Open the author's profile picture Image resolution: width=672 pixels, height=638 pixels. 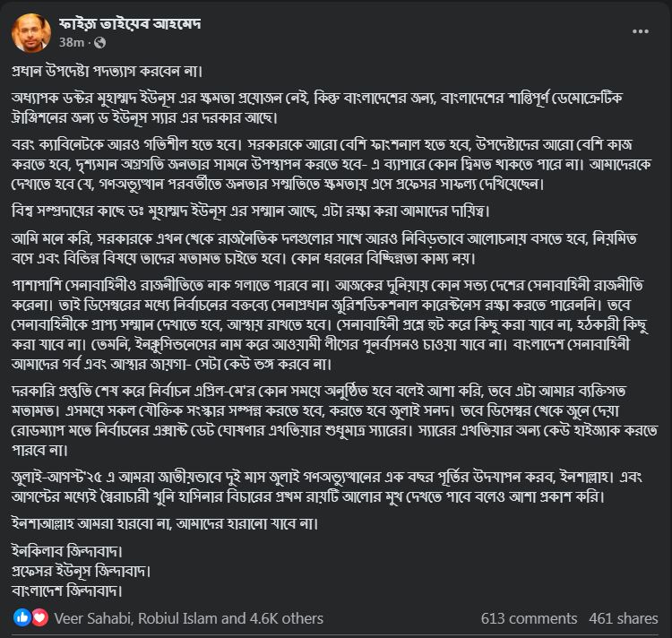[31, 32]
